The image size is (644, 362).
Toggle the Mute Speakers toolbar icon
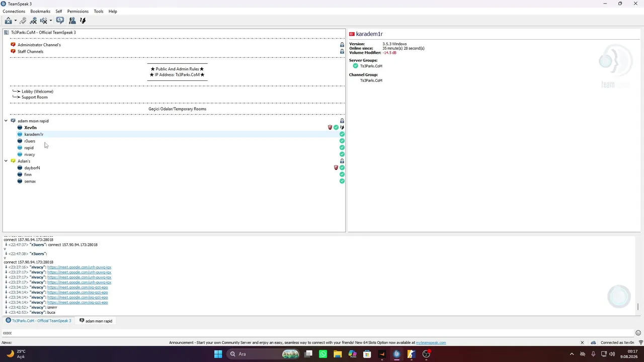(x=44, y=21)
